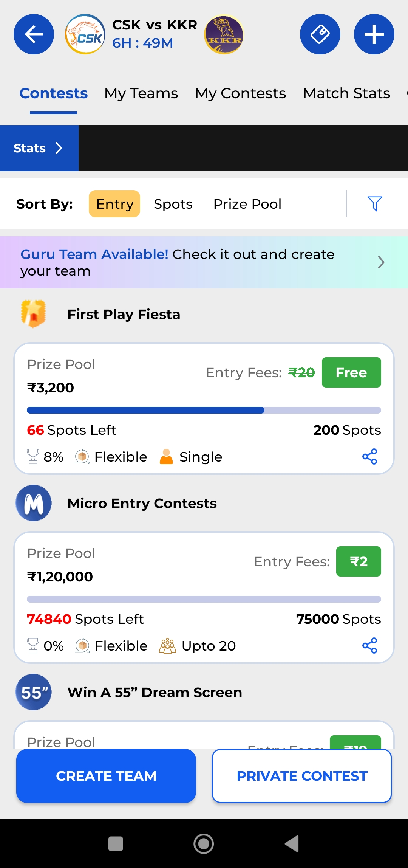Sort contests by Entry

click(114, 204)
